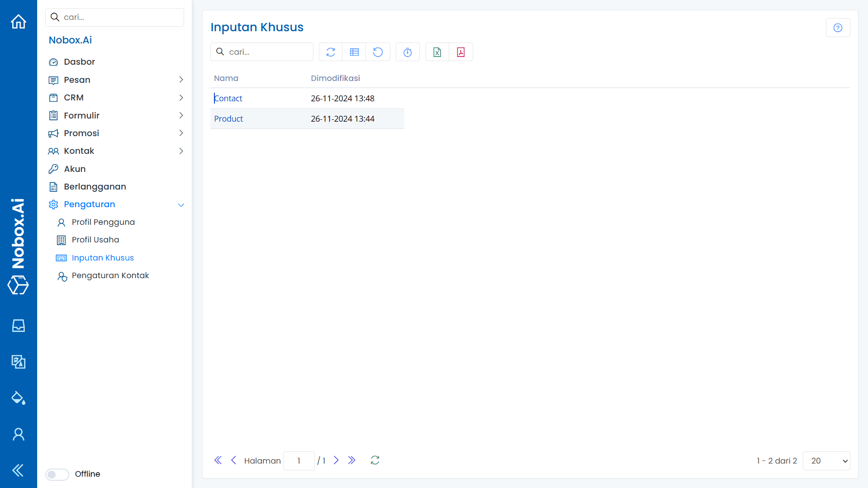Open the inbox icon on the left rail
Screen dimensions: 868x488
click(18, 325)
